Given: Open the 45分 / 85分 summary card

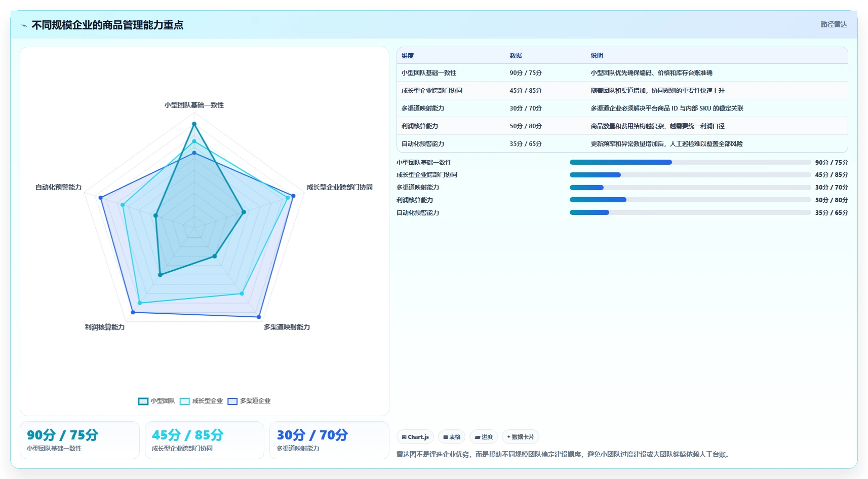Looking at the screenshot, I should [x=205, y=440].
